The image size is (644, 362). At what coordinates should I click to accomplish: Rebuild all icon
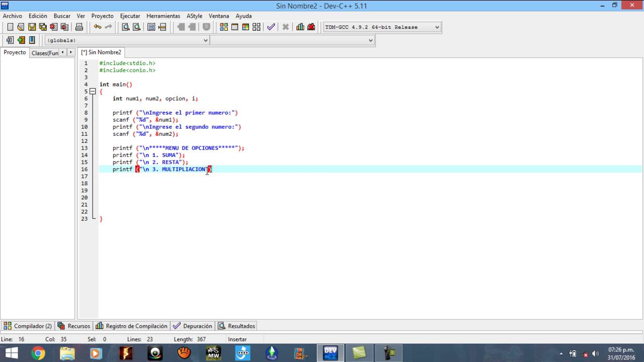click(257, 27)
